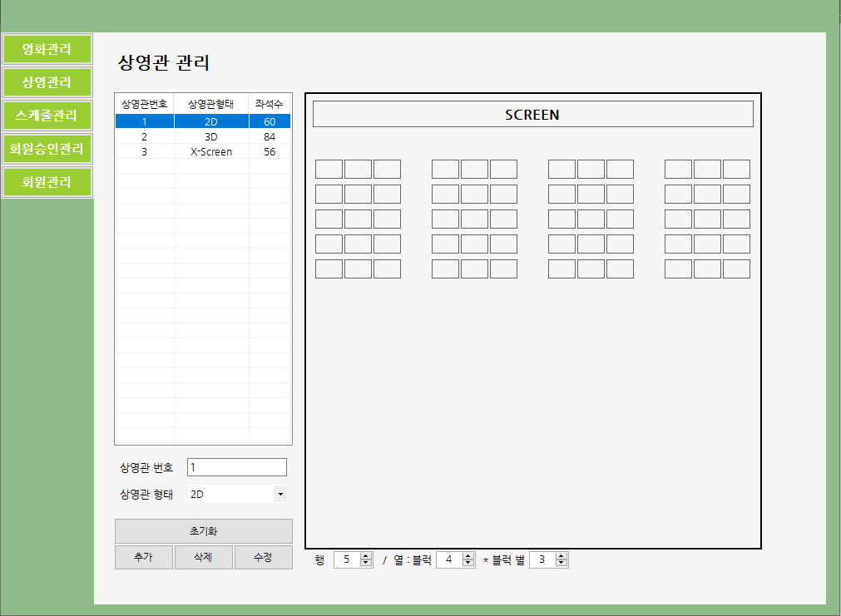Viewport: 841px width, 616px height.
Task: Click the SCREEN label above the seat map
Action: 532,114
